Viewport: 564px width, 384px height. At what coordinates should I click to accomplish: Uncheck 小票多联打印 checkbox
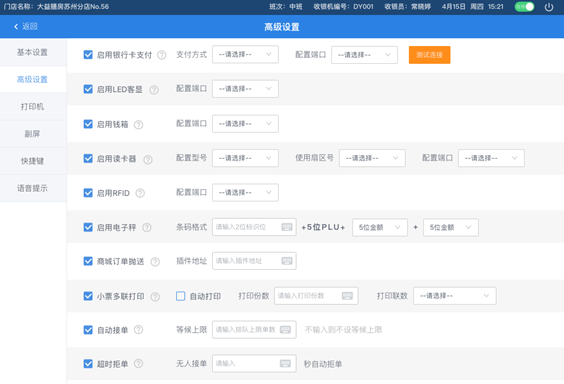click(x=88, y=296)
